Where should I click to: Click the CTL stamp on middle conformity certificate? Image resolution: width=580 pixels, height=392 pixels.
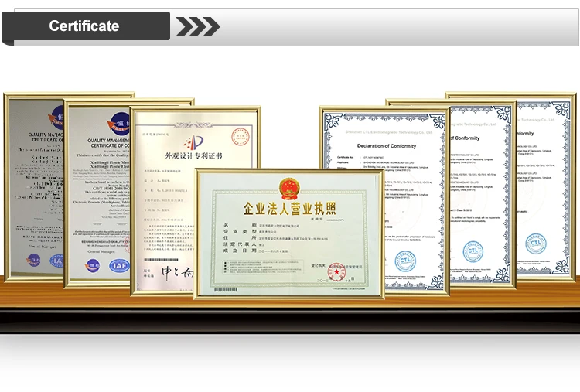pyautogui.click(x=473, y=252)
